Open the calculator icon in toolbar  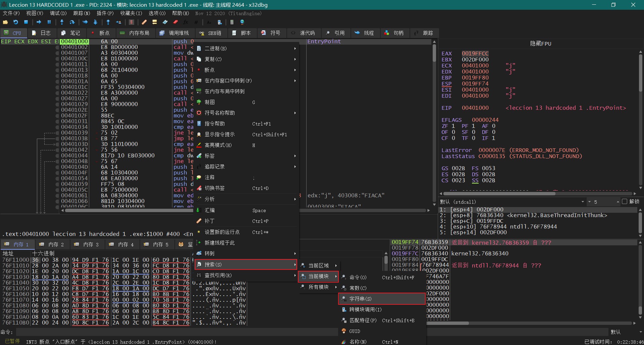[x=232, y=22]
